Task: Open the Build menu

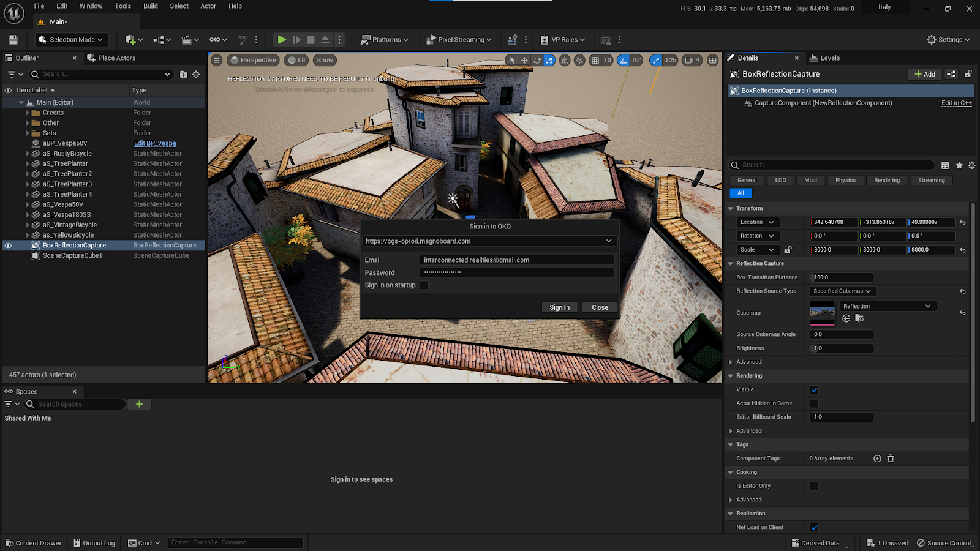Action: [150, 6]
